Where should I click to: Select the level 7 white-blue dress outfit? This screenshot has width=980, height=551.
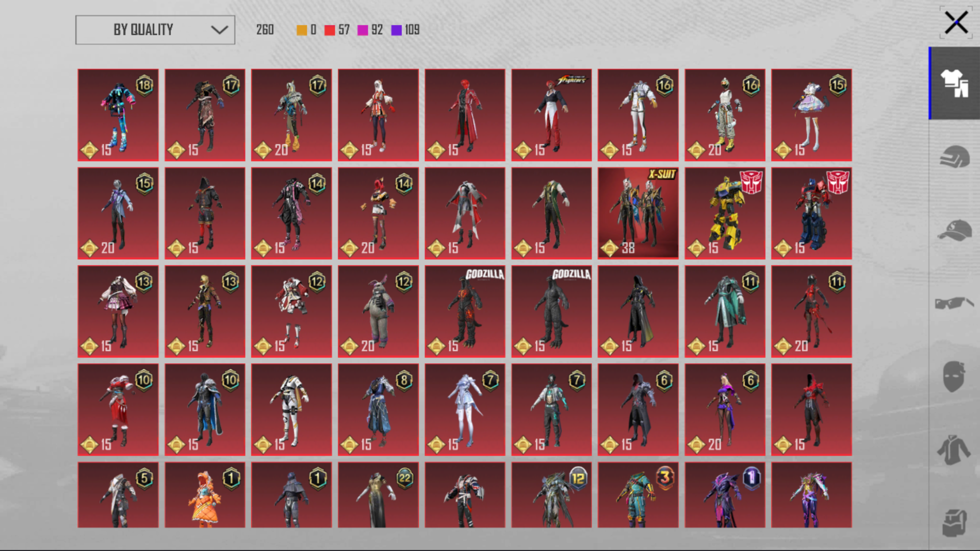[465, 410]
